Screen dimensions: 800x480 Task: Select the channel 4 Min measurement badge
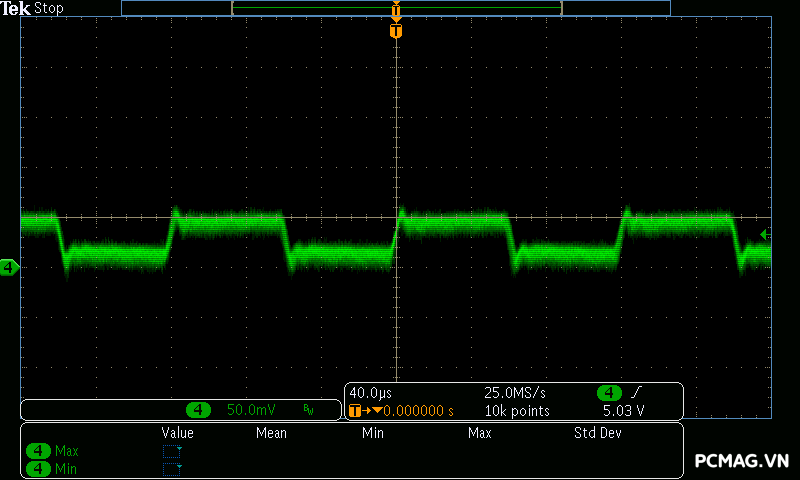click(39, 468)
